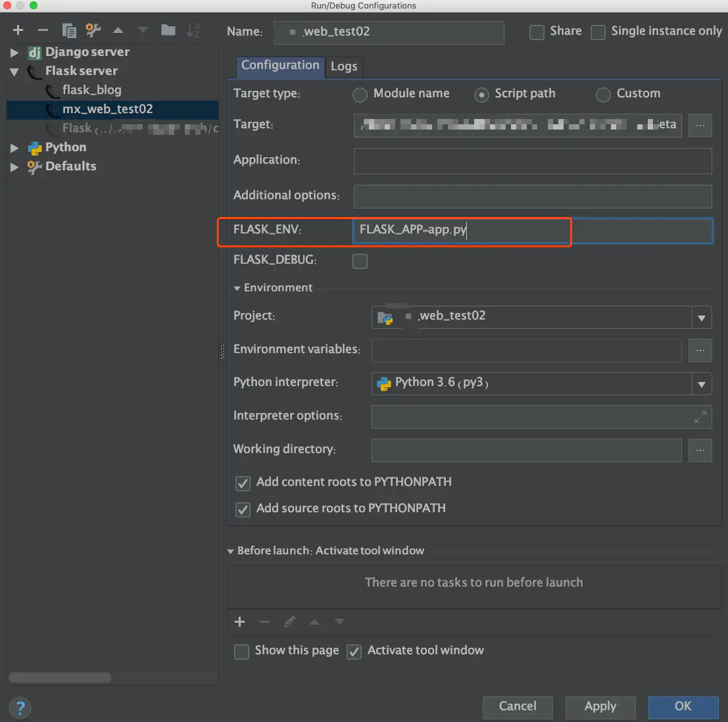This screenshot has height=722, width=728.
Task: Click the Name input field
Action: pyautogui.click(x=389, y=32)
